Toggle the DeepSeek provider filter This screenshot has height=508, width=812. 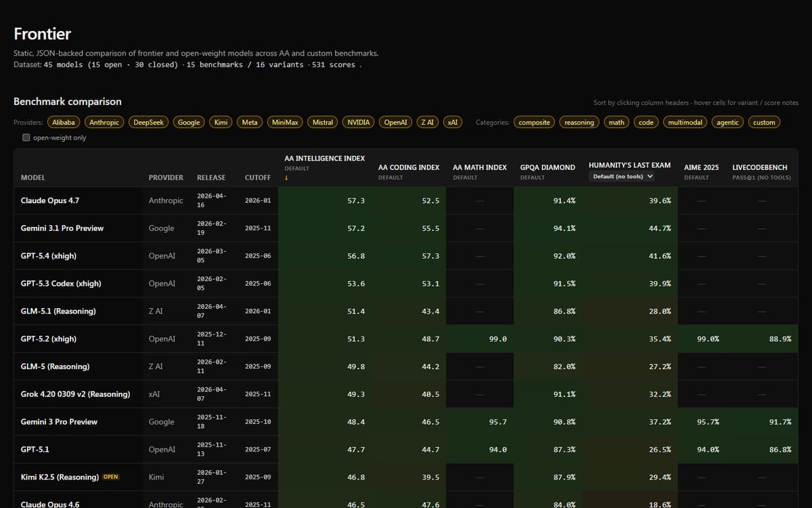tap(149, 123)
